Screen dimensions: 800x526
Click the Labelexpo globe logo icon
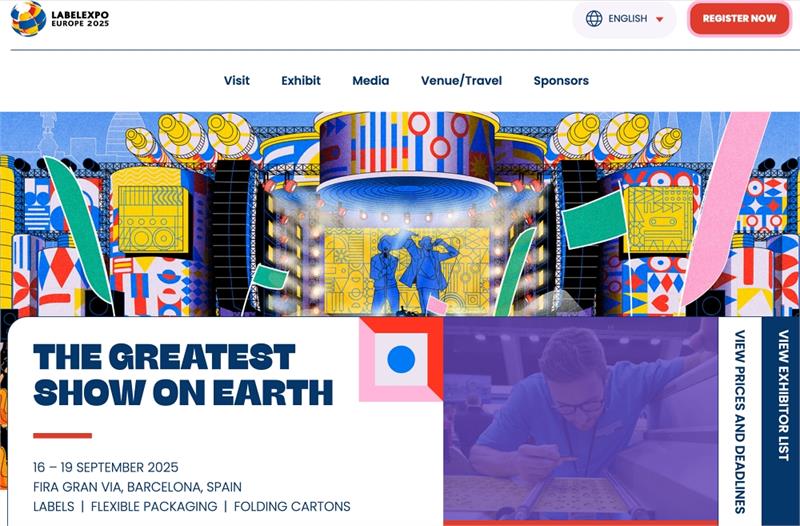point(28,19)
